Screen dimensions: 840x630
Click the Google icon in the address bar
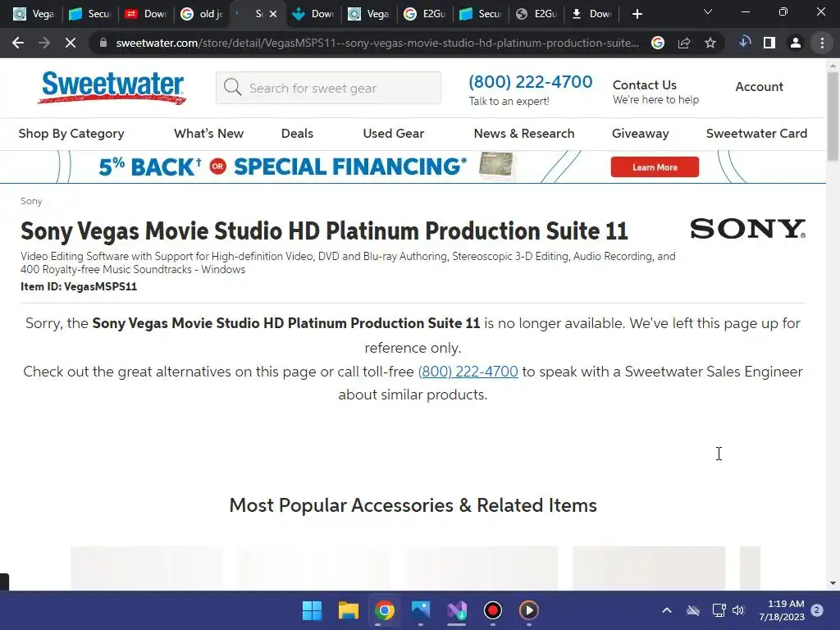pyautogui.click(x=658, y=43)
